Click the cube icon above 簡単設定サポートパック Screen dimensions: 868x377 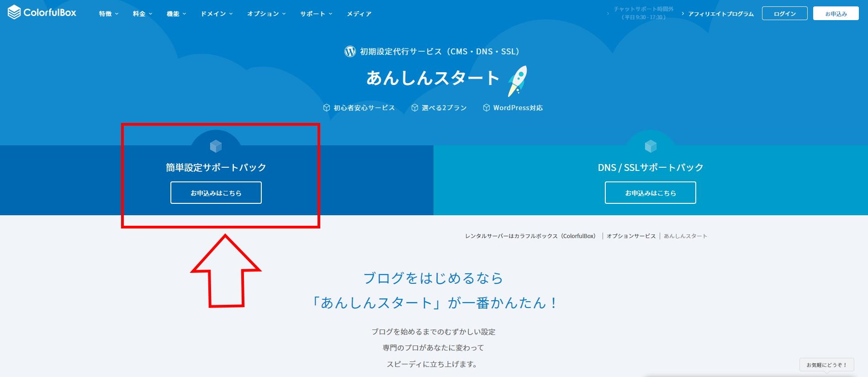tap(216, 146)
